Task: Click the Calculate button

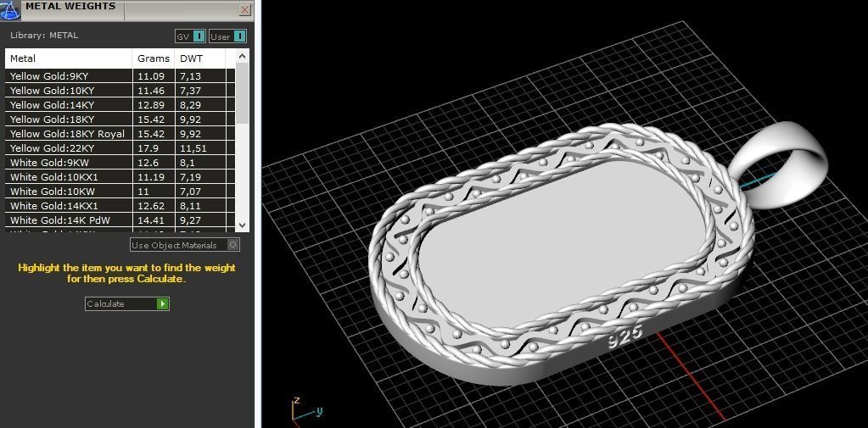Action: tap(126, 303)
